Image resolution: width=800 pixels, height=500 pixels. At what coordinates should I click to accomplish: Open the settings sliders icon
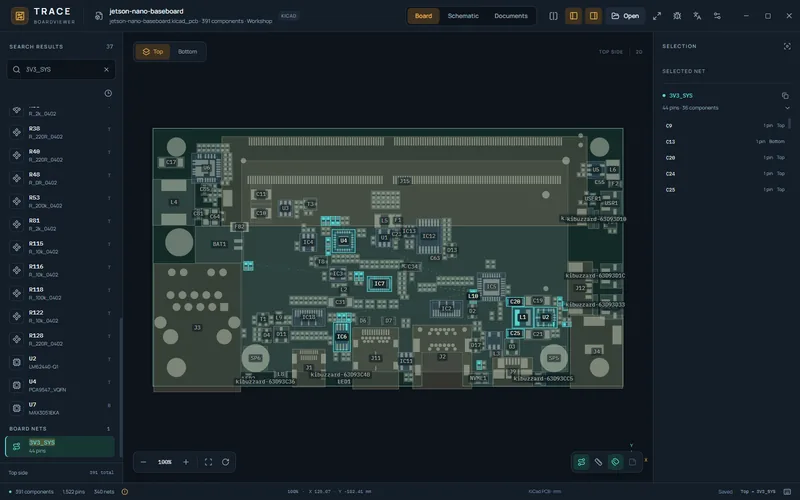pyautogui.click(x=717, y=16)
